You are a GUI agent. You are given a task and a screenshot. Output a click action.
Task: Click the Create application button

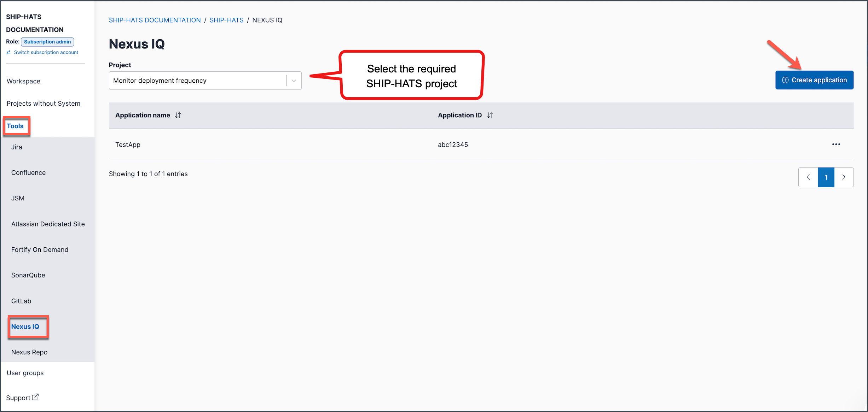tap(815, 80)
